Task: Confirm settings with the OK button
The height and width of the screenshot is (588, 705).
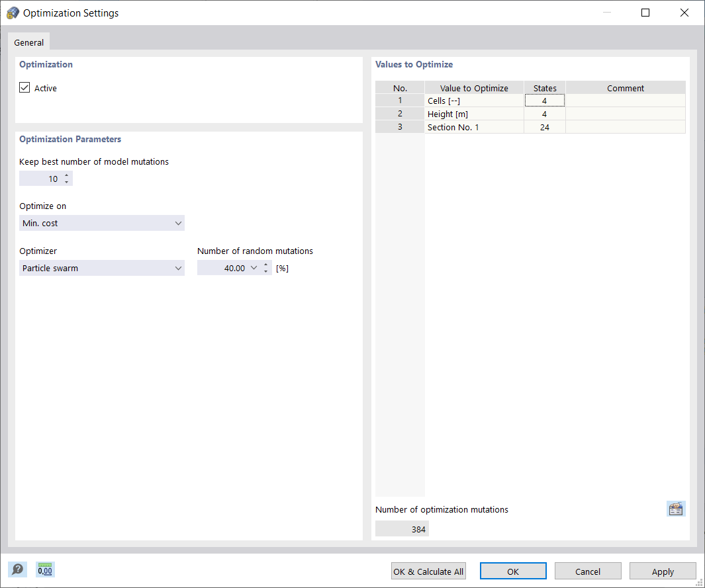Action: (512, 570)
